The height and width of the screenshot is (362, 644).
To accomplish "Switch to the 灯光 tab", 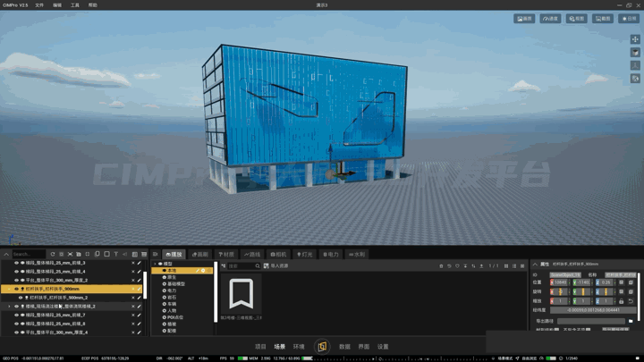I will point(305,255).
